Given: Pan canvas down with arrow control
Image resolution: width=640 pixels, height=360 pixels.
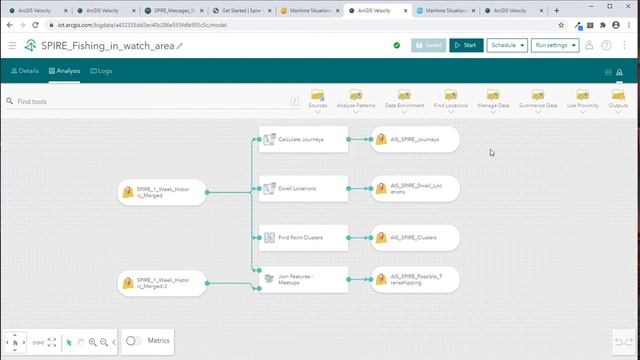Looking at the screenshot, I should point(15,350).
